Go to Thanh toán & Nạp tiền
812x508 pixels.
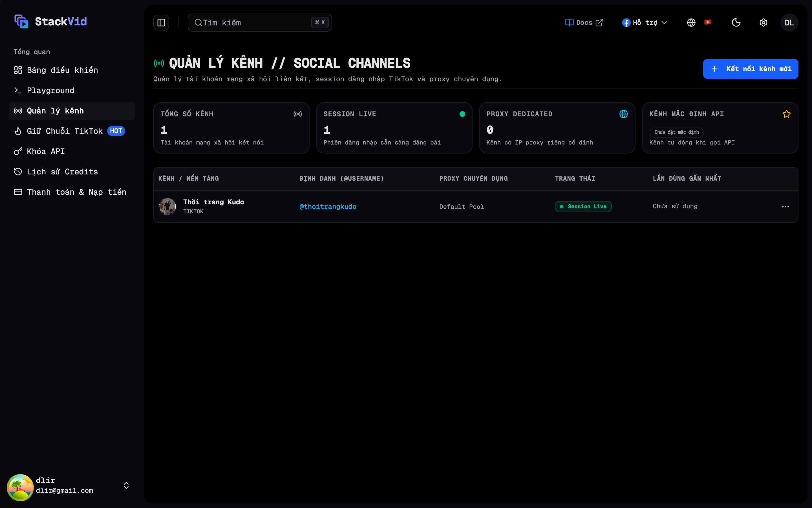tap(72, 192)
